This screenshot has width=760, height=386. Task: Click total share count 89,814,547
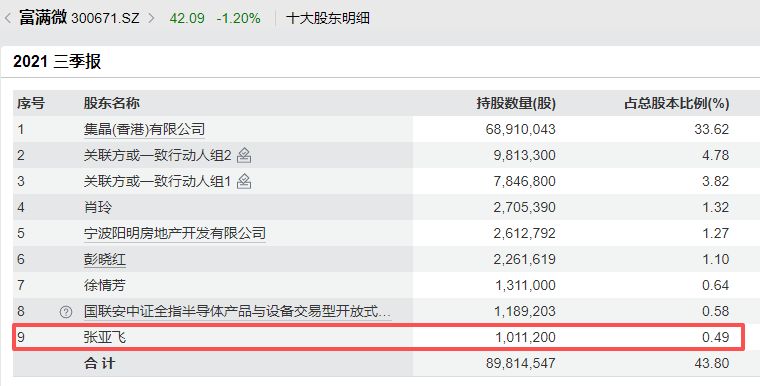point(521,363)
